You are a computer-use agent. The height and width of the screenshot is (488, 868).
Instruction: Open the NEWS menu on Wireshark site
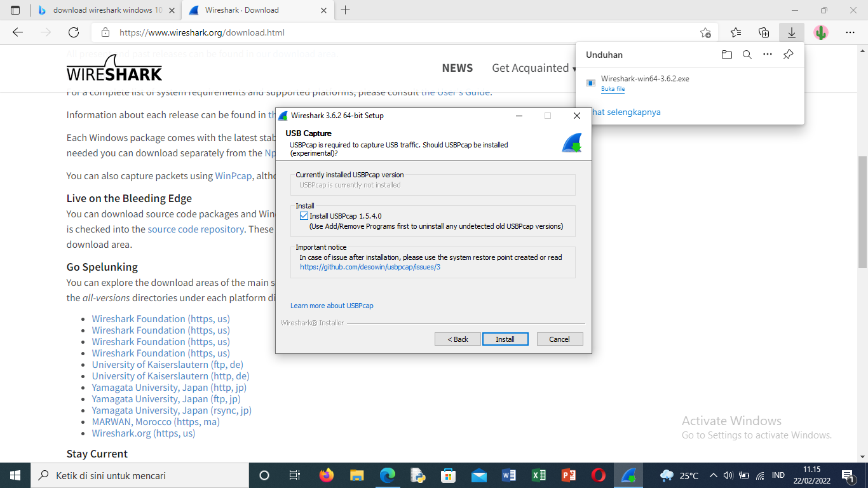(458, 68)
